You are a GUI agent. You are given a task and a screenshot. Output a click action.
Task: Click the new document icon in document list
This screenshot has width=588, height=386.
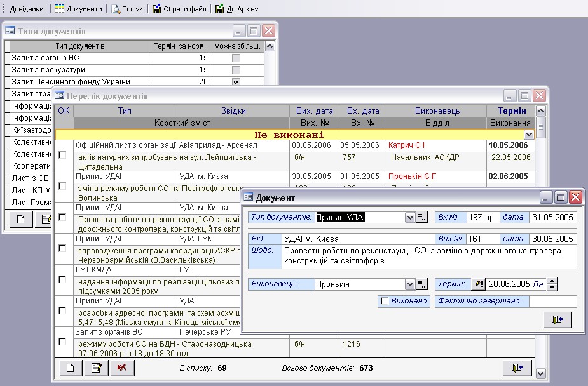point(71,368)
